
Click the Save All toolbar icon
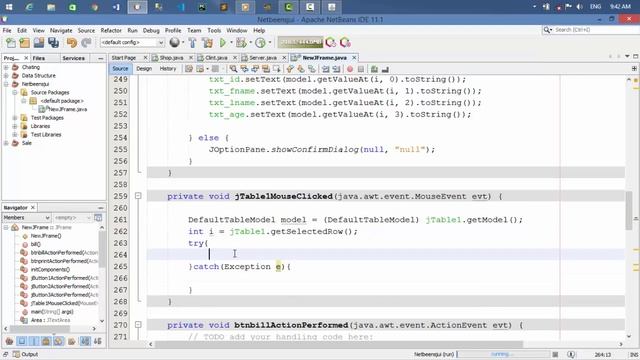[x=53, y=42]
